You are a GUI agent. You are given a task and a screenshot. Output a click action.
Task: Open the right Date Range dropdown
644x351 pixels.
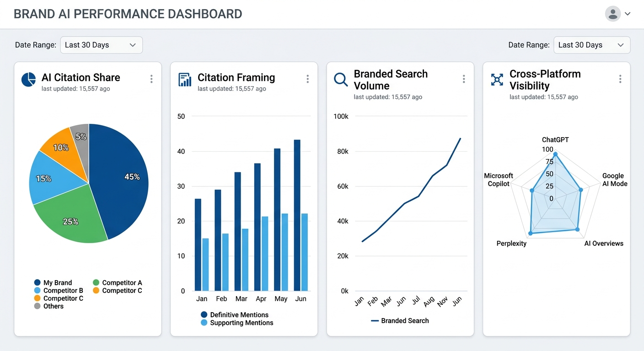592,45
